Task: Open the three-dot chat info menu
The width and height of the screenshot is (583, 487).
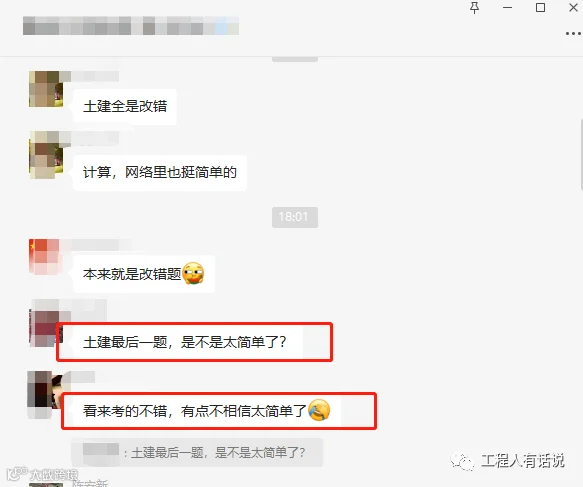Action: [x=573, y=33]
